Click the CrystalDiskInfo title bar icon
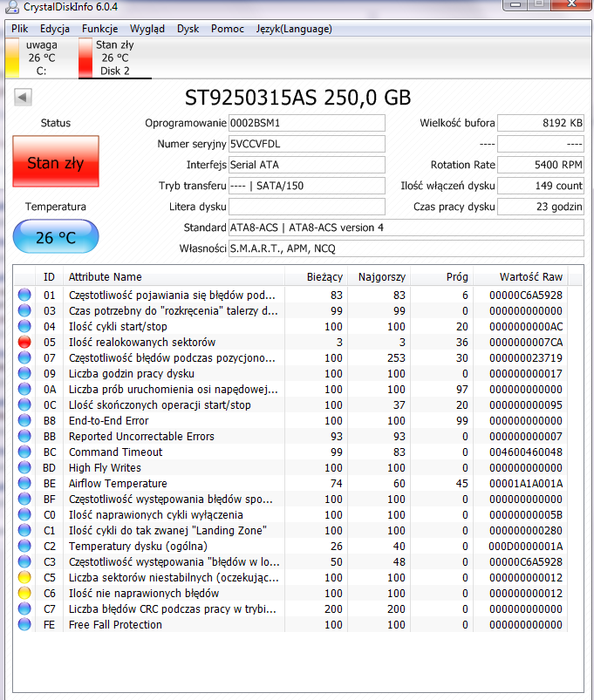 [11, 6]
